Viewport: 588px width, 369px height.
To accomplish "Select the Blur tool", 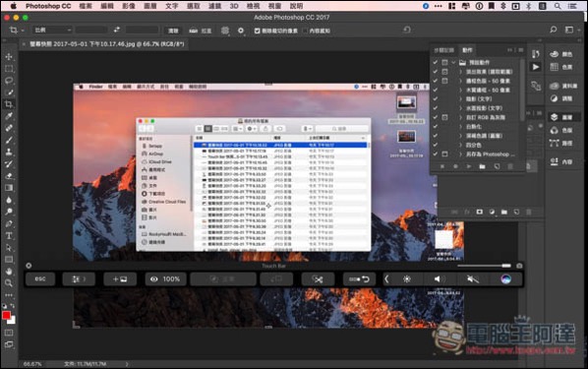I will (x=9, y=200).
